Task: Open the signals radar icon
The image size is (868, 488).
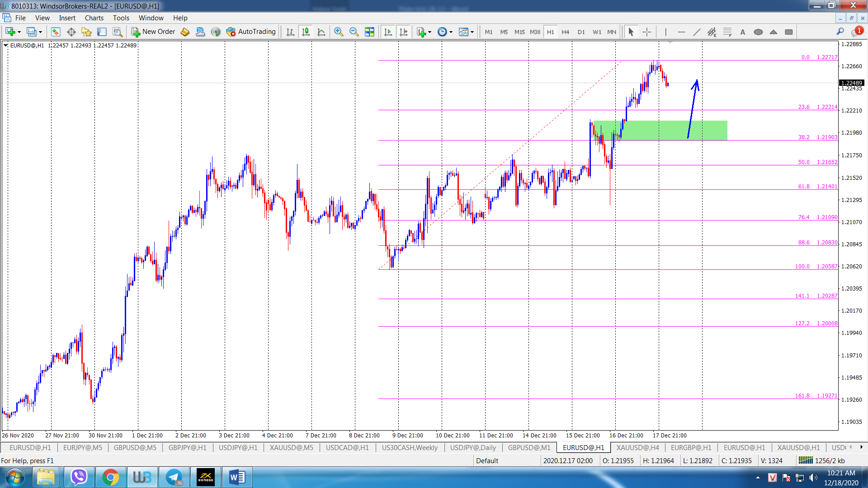Action: [216, 32]
